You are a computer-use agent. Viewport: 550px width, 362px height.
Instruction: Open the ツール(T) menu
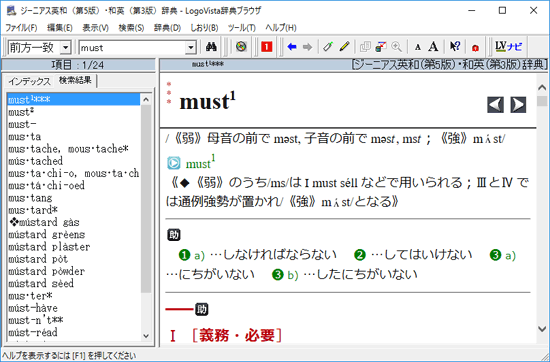point(241,28)
